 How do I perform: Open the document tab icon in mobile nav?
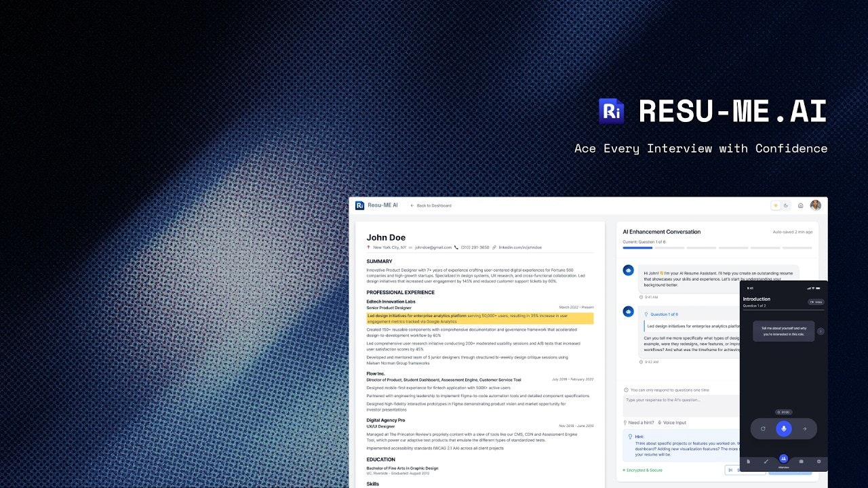coord(749,462)
